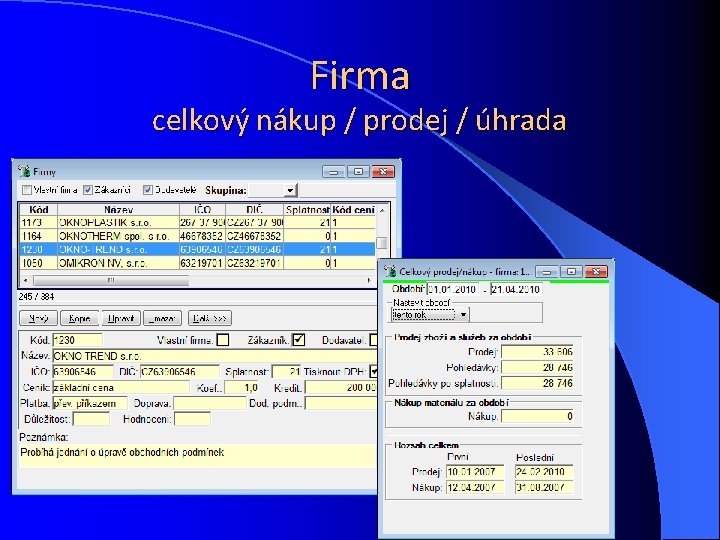The image size is (720, 540).
Task: Click the last Nákup date field
Action: coord(544,487)
